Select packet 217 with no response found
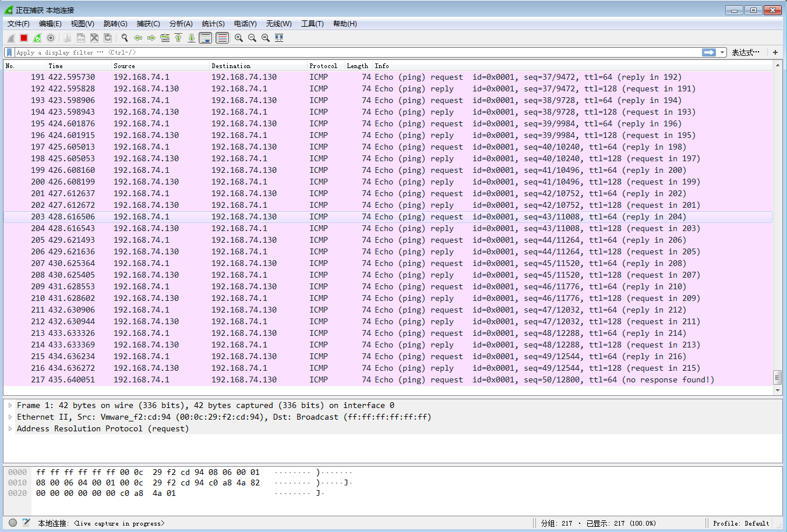The height and width of the screenshot is (532, 787). point(388,380)
